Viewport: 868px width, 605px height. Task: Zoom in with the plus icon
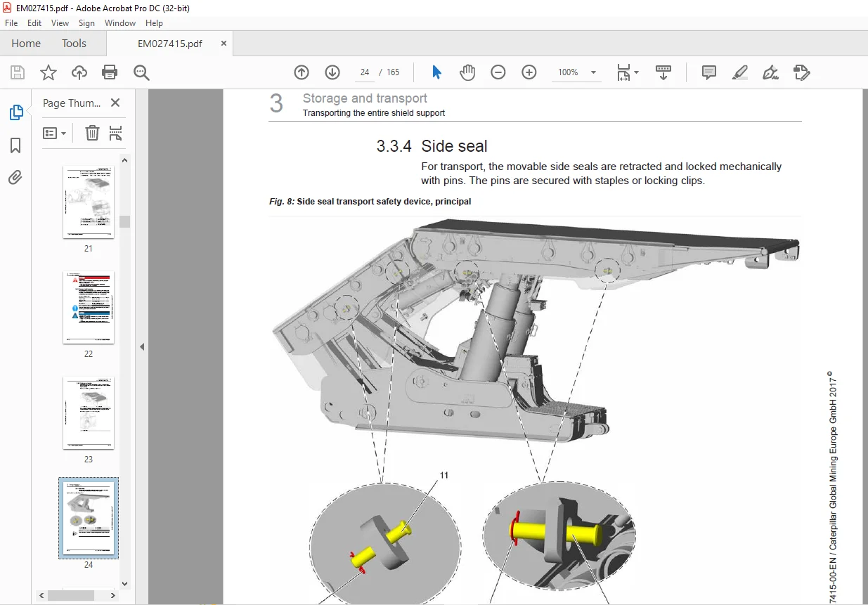[x=529, y=72]
